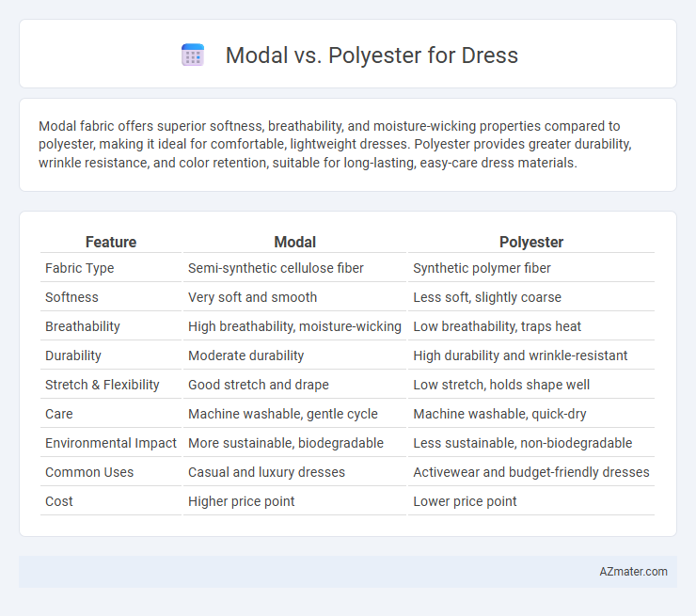Image resolution: width=696 pixels, height=616 pixels.
Task: Click 'More sustainable, biodegradable' cell
Action: tap(285, 443)
